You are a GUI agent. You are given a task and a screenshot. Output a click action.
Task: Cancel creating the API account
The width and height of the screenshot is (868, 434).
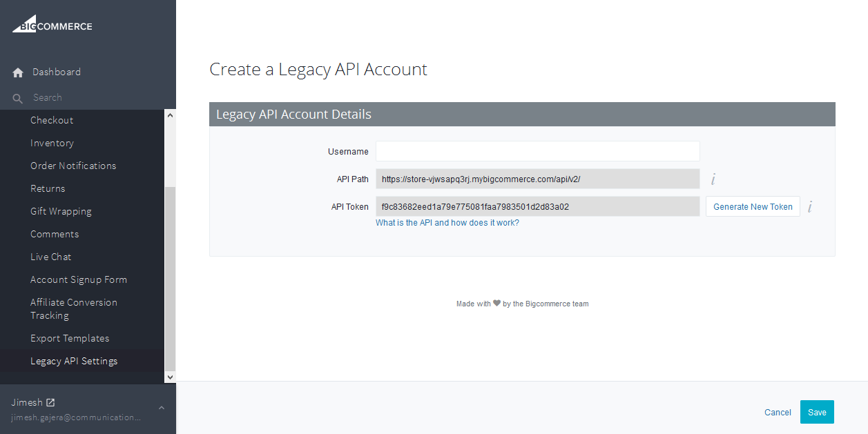coord(778,412)
